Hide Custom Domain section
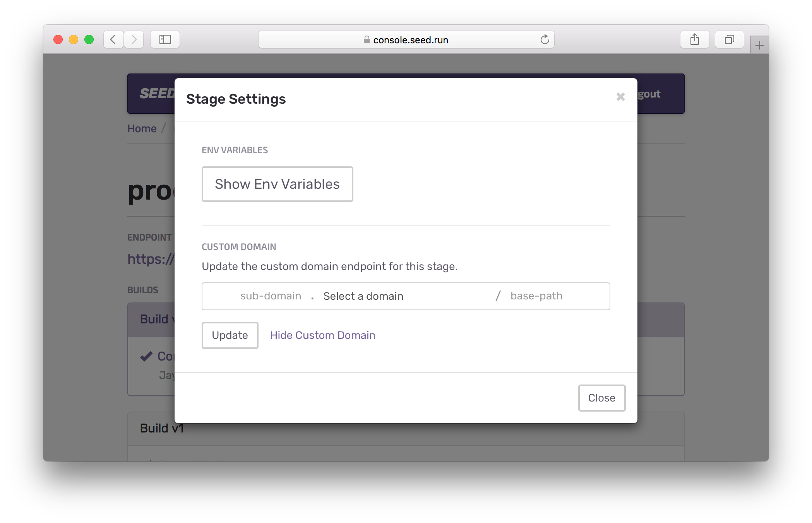Viewport: 812px width, 523px height. 322,335
